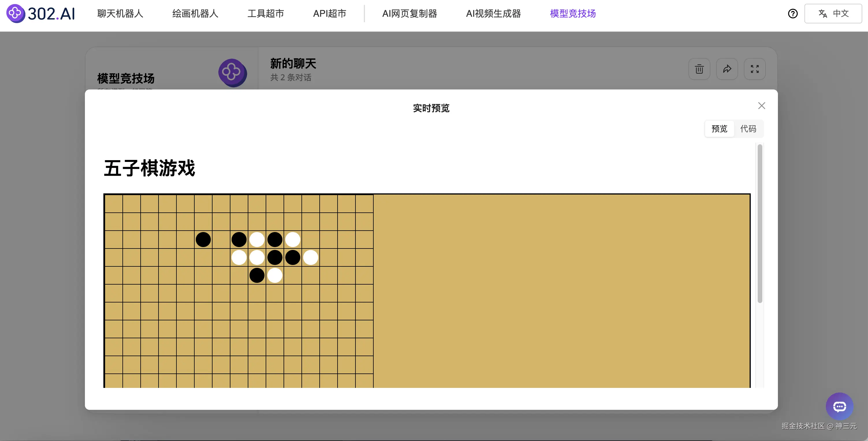Click the 302.AI logo icon
Image resolution: width=868 pixels, height=441 pixels.
pos(16,14)
